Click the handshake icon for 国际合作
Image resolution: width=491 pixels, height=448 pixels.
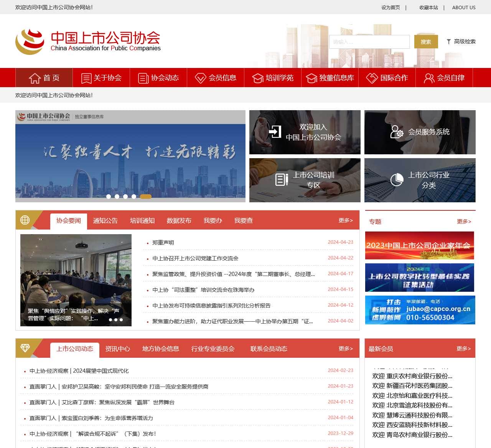pos(371,78)
